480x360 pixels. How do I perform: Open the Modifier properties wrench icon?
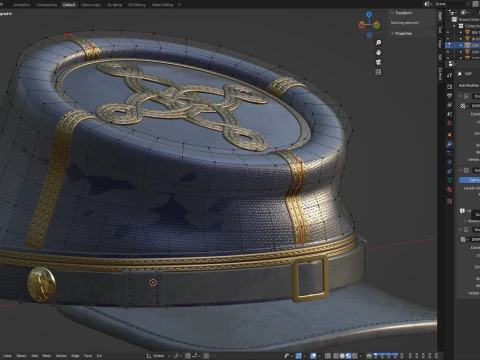click(449, 144)
